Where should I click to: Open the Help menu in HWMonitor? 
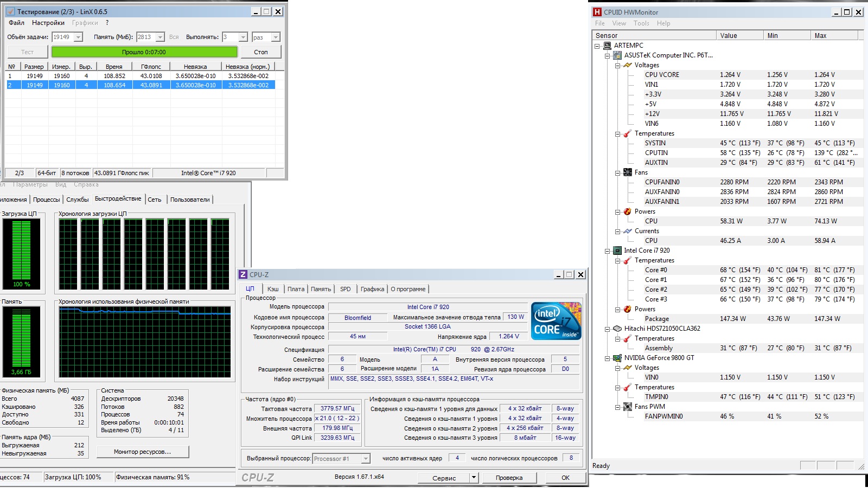[x=663, y=23]
